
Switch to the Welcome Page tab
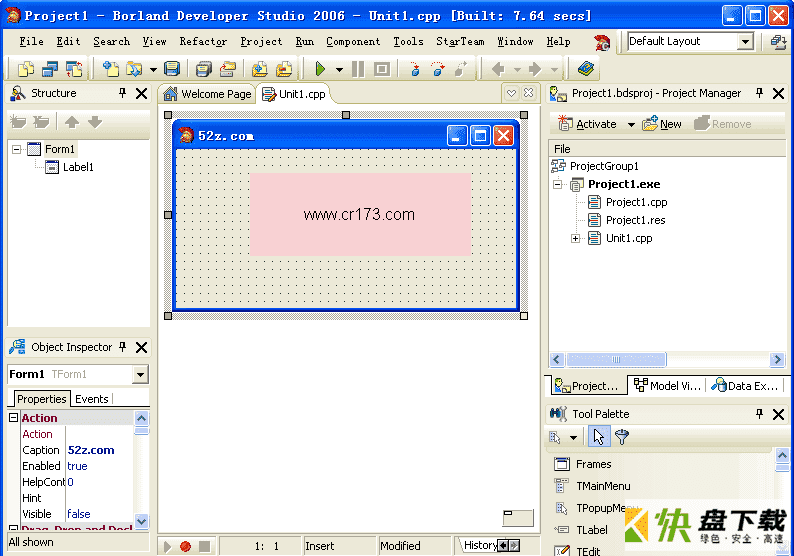point(208,94)
